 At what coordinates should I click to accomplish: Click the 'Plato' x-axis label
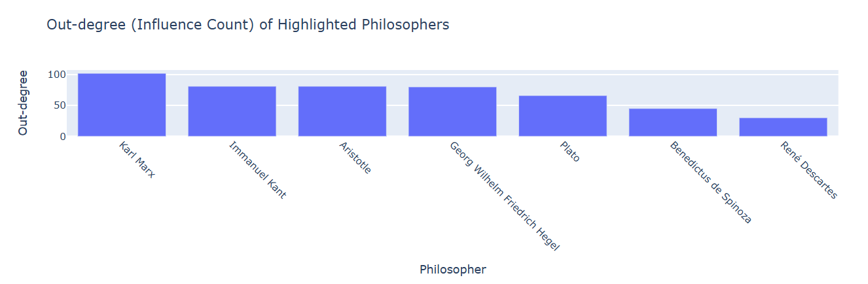tap(569, 151)
